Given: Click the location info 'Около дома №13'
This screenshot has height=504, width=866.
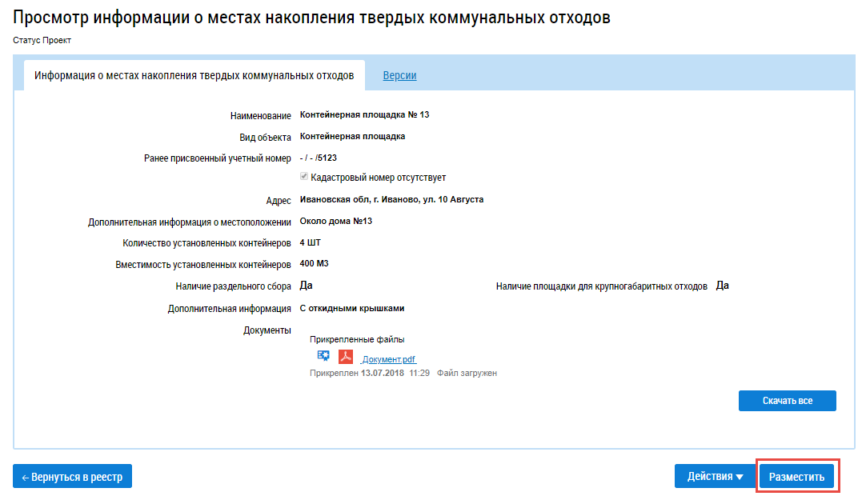Looking at the screenshot, I should pyautogui.click(x=336, y=221).
